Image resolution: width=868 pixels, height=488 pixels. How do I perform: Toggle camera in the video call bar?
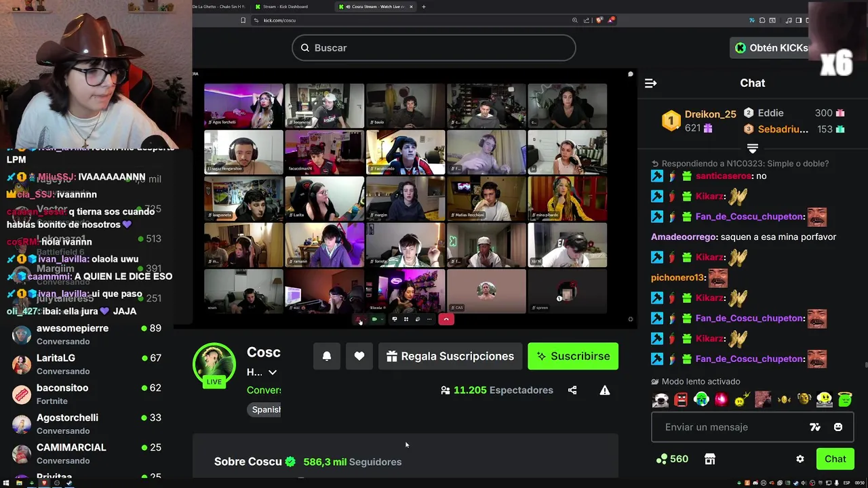[x=374, y=319]
